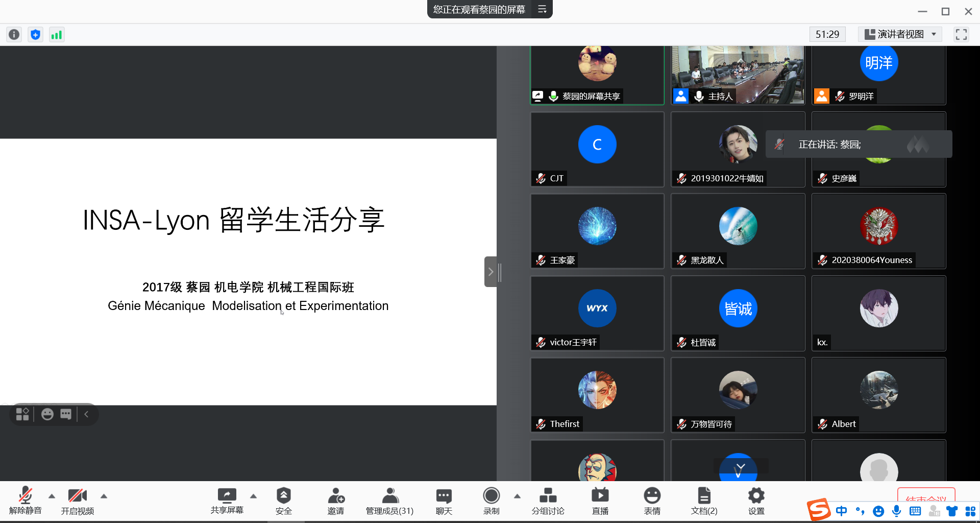Select the CJT participant tile

[597, 149]
